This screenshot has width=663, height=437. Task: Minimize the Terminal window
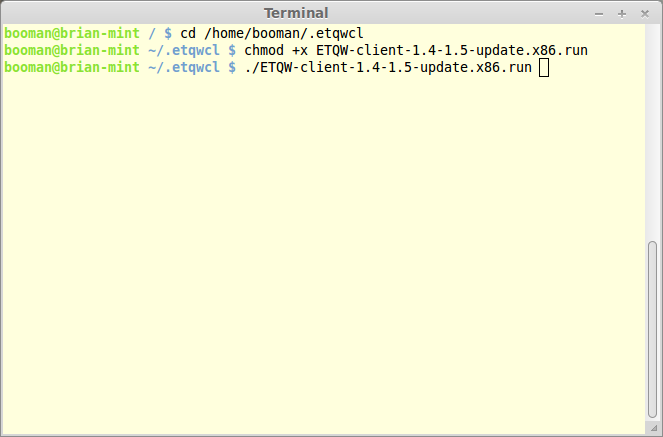coord(599,14)
